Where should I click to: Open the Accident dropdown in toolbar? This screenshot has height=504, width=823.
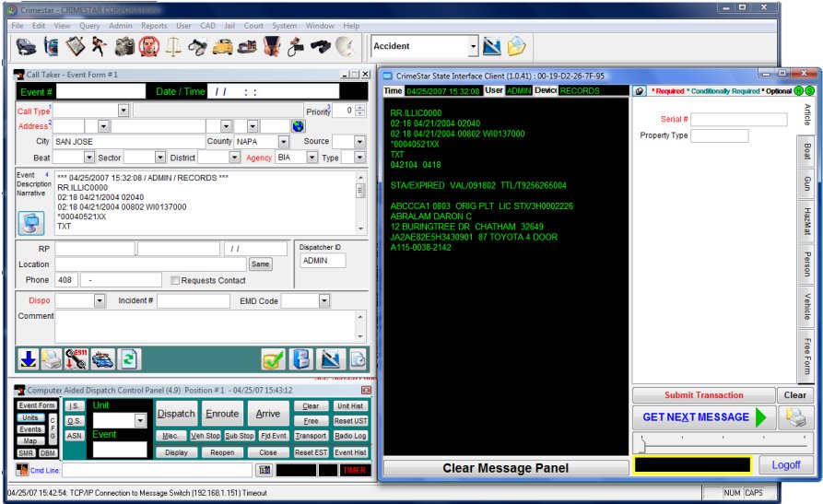pos(473,46)
